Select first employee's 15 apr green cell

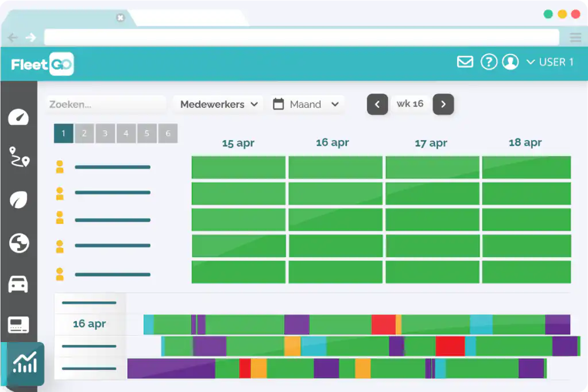(x=238, y=167)
